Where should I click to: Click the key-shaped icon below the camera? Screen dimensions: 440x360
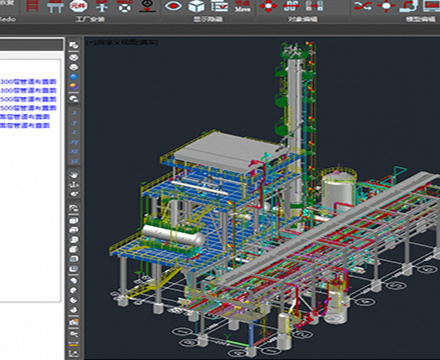(x=74, y=333)
